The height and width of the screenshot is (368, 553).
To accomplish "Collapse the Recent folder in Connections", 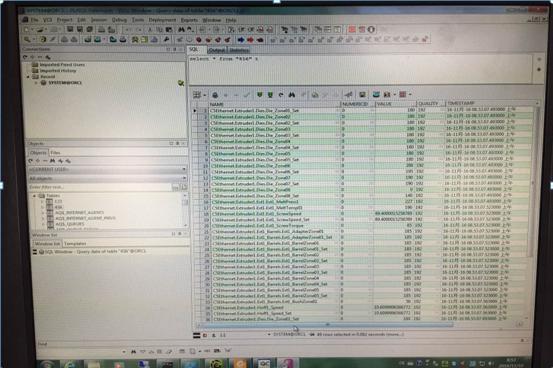I will [x=28, y=77].
